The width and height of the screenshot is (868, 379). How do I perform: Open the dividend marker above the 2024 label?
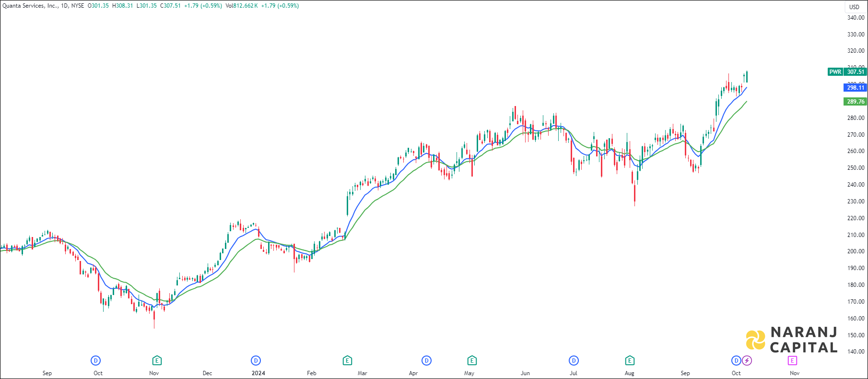click(x=256, y=360)
